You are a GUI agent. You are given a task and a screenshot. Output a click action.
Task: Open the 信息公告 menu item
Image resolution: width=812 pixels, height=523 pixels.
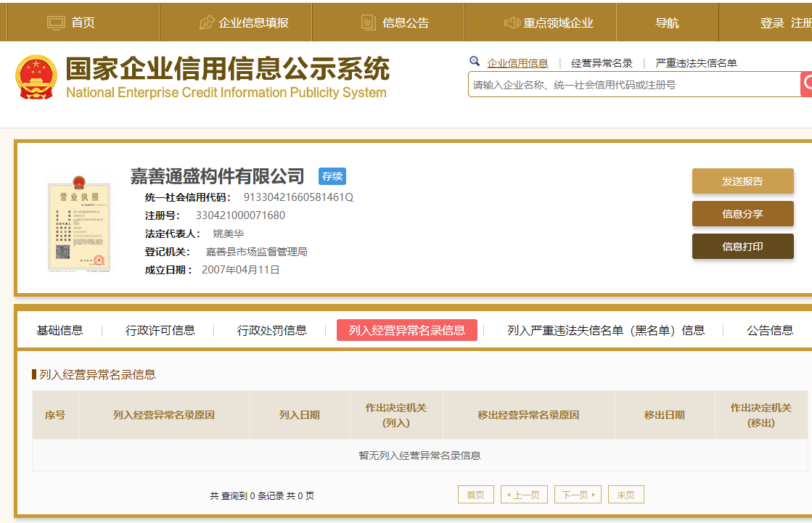coord(406,22)
